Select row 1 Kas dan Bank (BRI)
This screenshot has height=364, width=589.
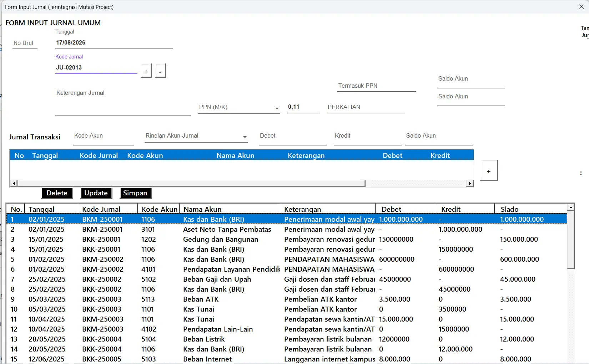pos(287,219)
